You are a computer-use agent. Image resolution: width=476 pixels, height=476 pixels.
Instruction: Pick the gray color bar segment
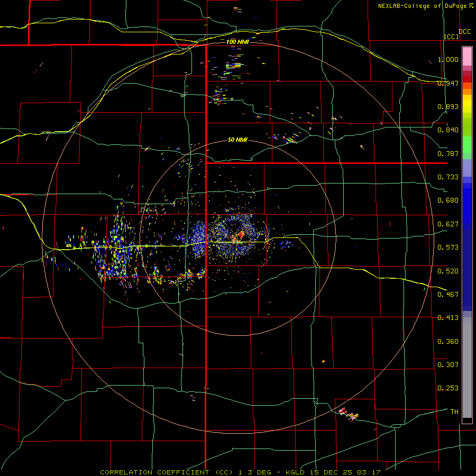coord(467,368)
